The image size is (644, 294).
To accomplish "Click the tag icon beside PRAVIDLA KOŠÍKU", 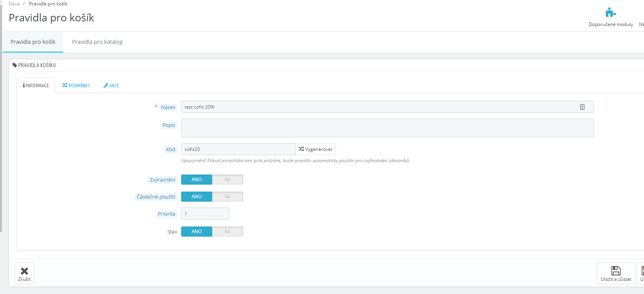I will click(15, 65).
